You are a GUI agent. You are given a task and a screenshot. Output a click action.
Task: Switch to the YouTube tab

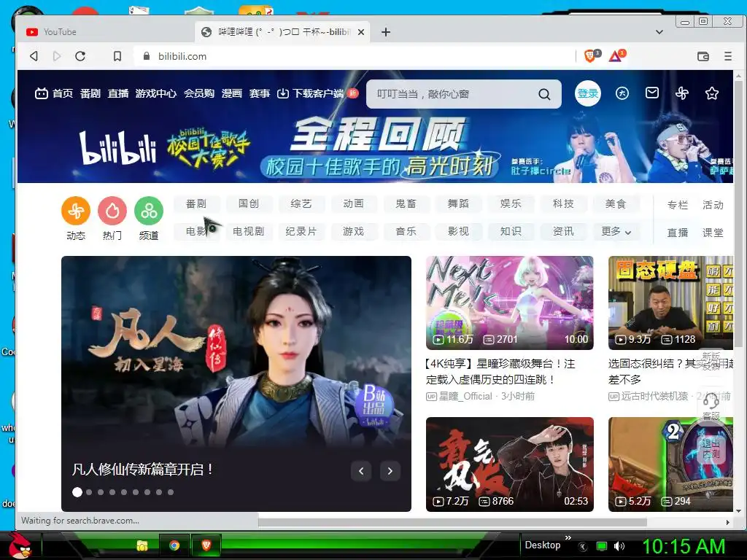(106, 32)
